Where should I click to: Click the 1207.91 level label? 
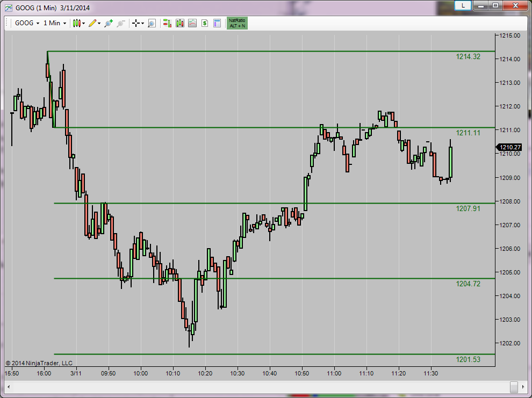(x=468, y=208)
